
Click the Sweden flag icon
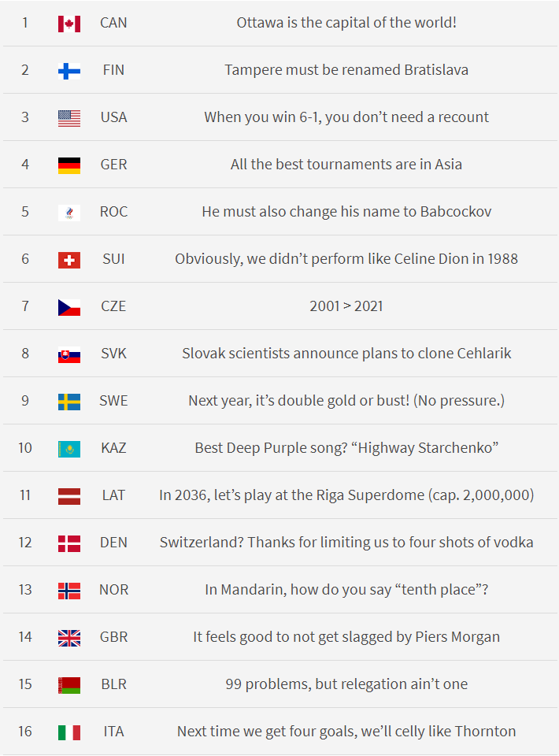[x=69, y=402]
